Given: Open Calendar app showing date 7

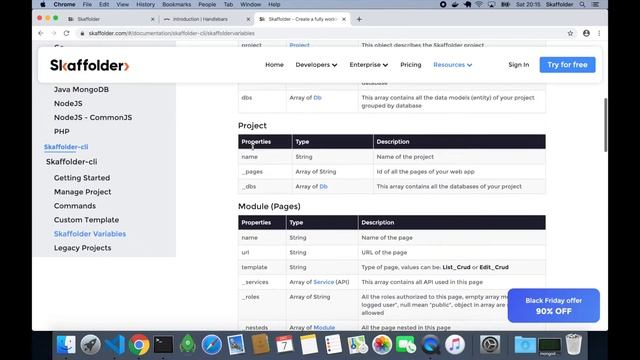Looking at the screenshot, I should 284,345.
